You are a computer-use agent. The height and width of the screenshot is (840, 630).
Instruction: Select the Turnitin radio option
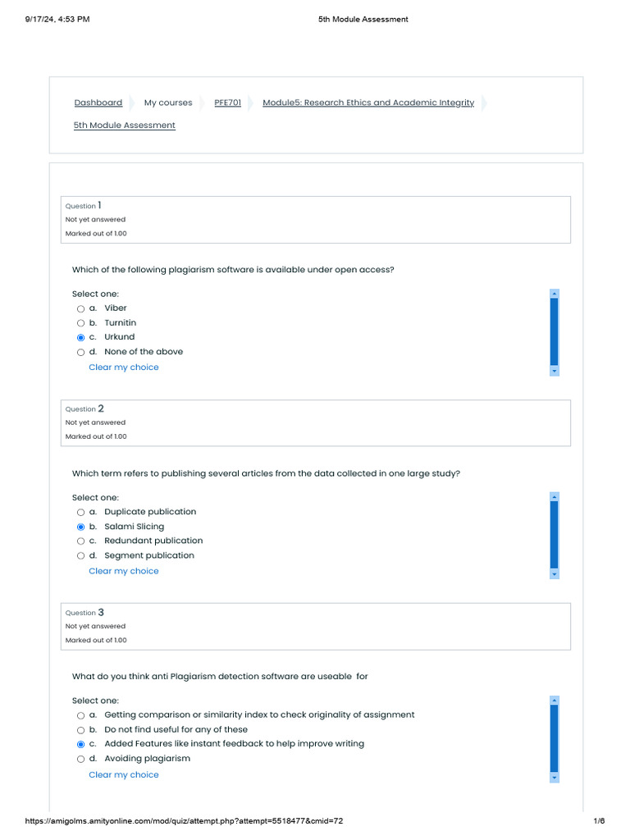point(81,323)
